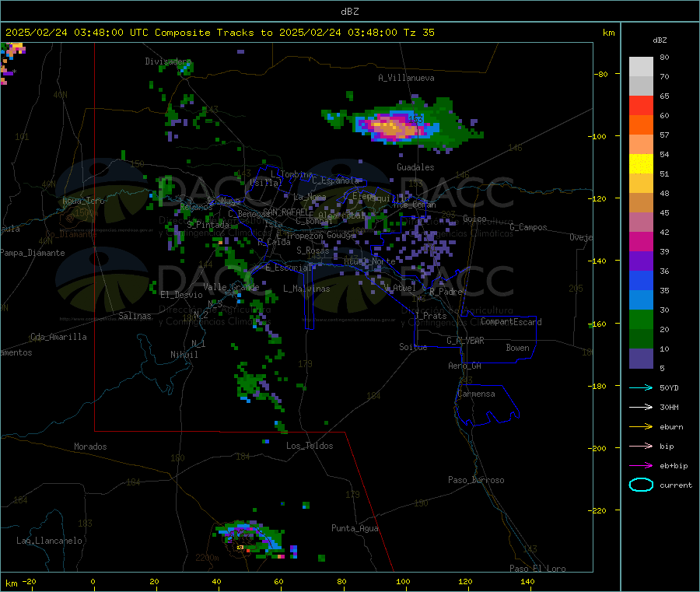Click the red 60-65 dBZ legend swatch
This screenshot has width=700, height=592.
(x=641, y=105)
